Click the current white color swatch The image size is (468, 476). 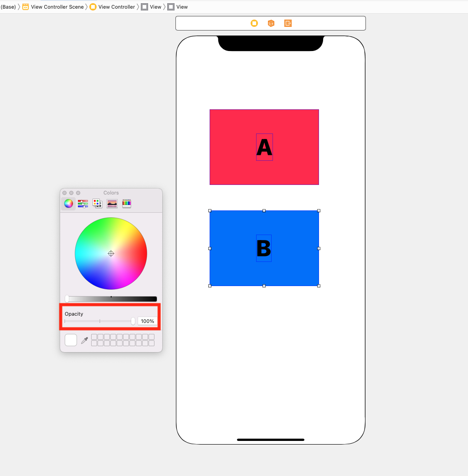[x=71, y=340]
